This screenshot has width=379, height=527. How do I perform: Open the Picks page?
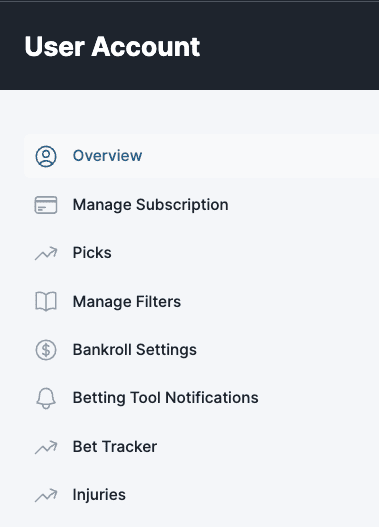(92, 253)
